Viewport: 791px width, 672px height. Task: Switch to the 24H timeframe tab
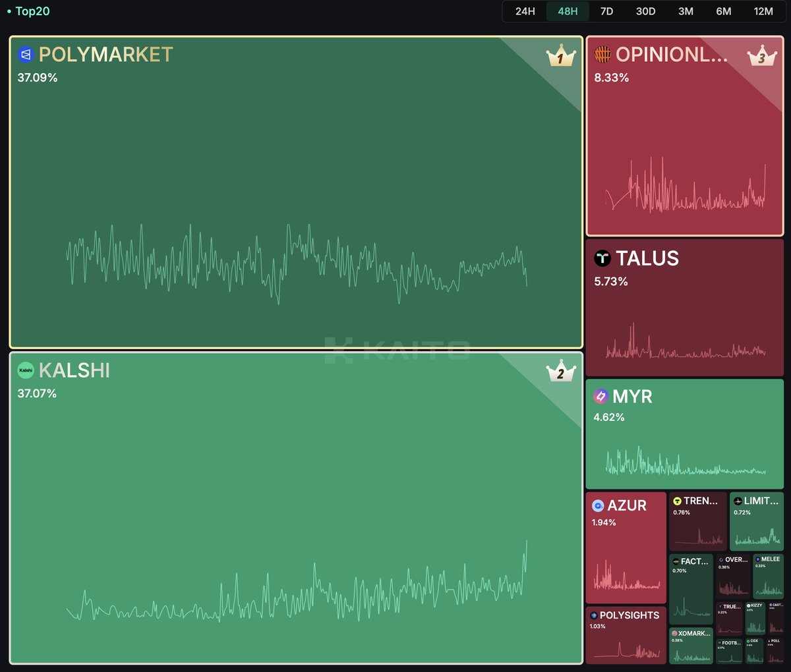coord(525,11)
